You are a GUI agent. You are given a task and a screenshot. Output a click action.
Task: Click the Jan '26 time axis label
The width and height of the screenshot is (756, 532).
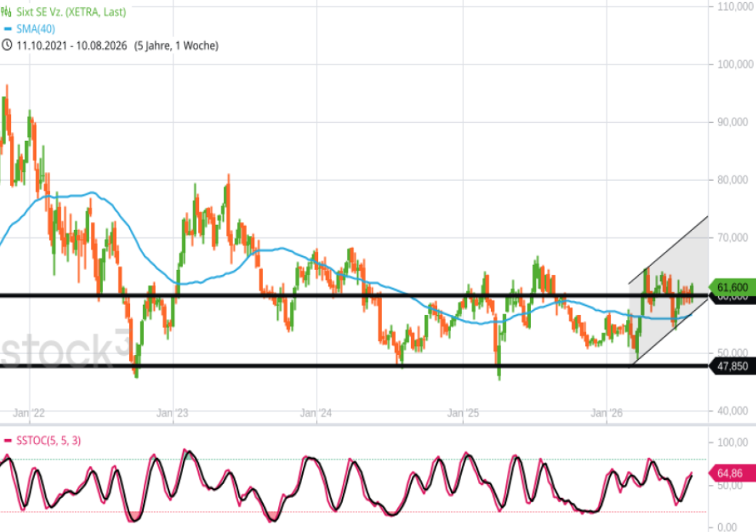click(x=606, y=413)
